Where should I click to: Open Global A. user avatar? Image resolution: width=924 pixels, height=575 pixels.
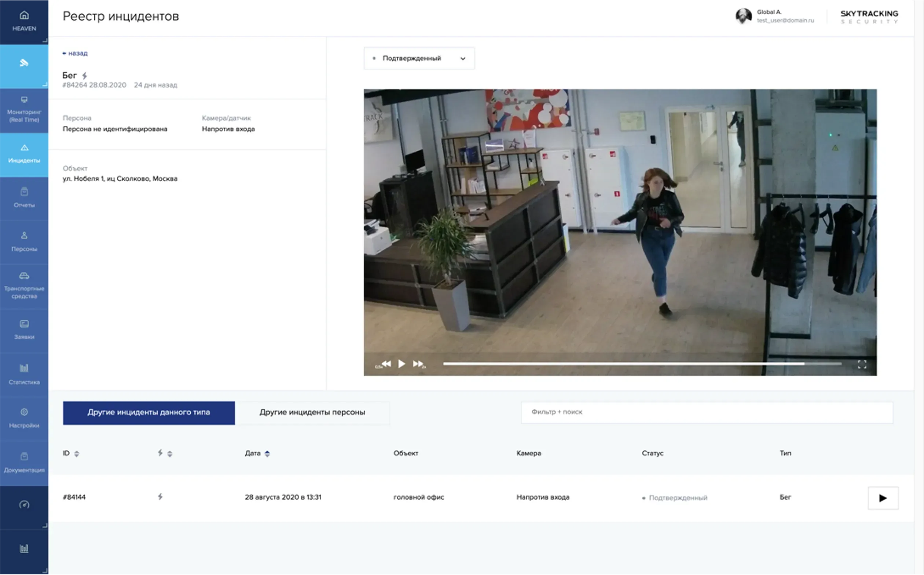[x=743, y=16]
